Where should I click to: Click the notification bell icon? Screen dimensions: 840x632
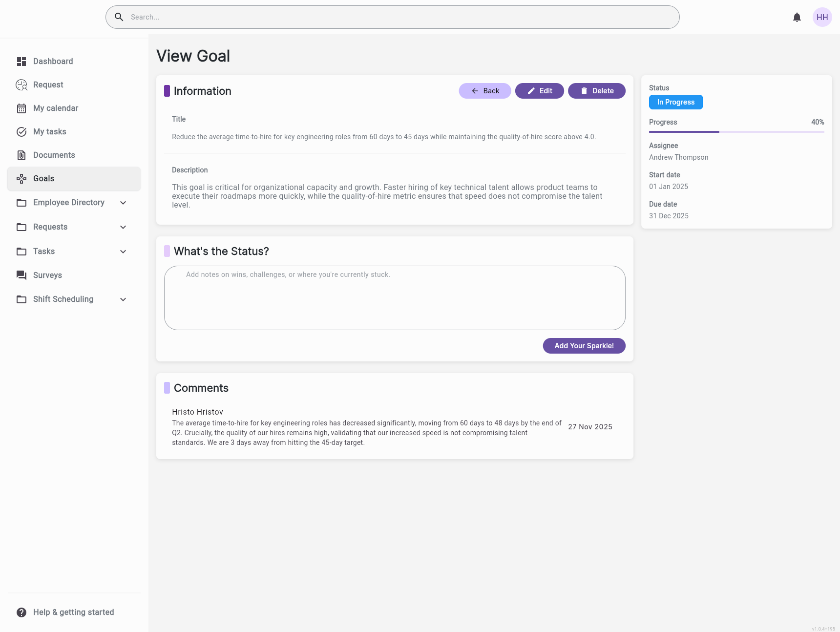click(797, 18)
